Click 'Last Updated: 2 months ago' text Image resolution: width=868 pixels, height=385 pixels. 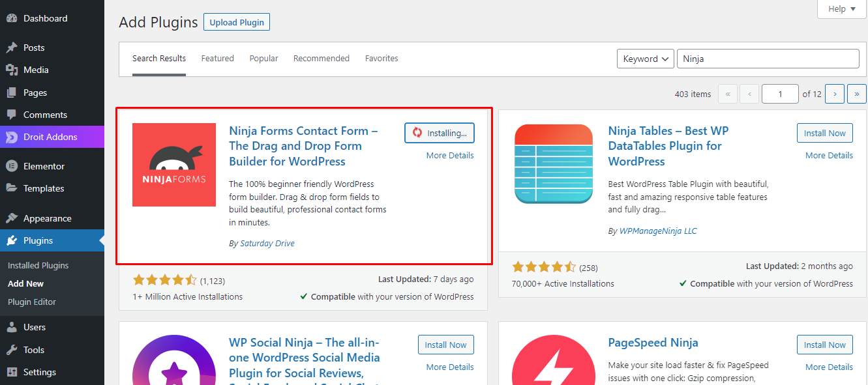pyautogui.click(x=800, y=266)
